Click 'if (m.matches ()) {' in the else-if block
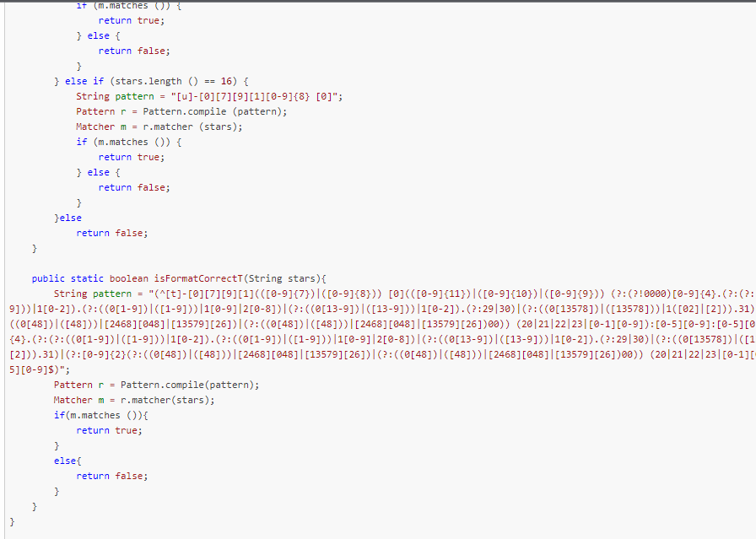756x539 pixels. (129, 143)
